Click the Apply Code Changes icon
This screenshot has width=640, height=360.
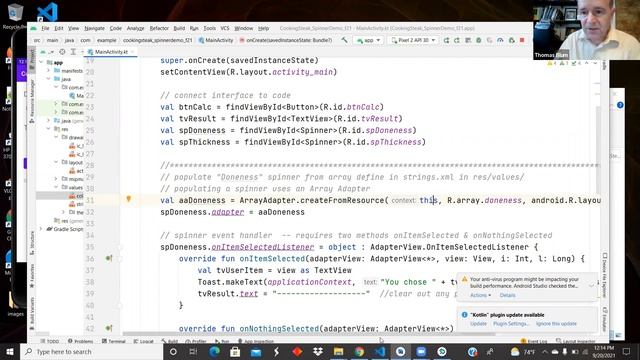pos(457,40)
